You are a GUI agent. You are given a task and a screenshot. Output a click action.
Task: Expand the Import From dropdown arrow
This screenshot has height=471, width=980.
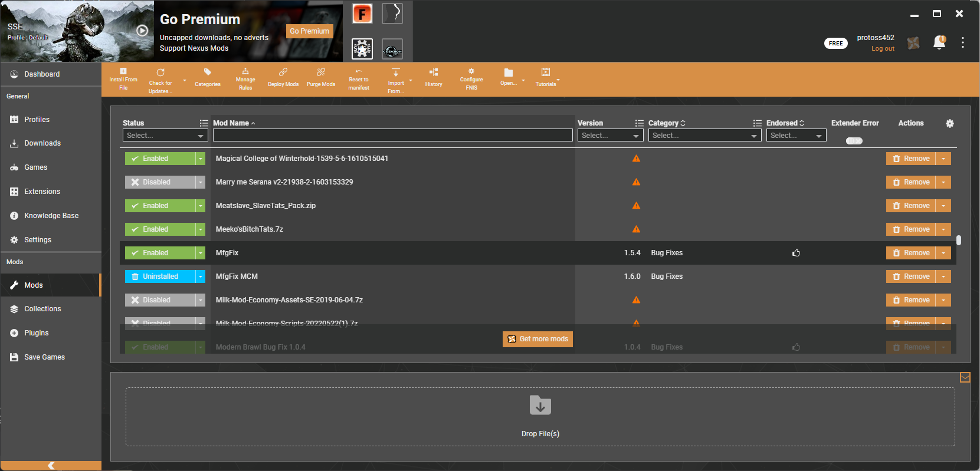pos(411,80)
